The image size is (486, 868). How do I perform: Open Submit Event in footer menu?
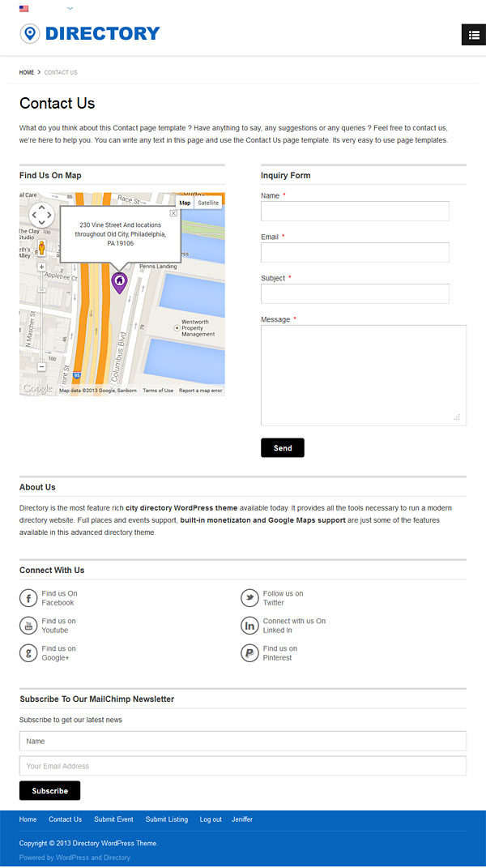point(113,819)
